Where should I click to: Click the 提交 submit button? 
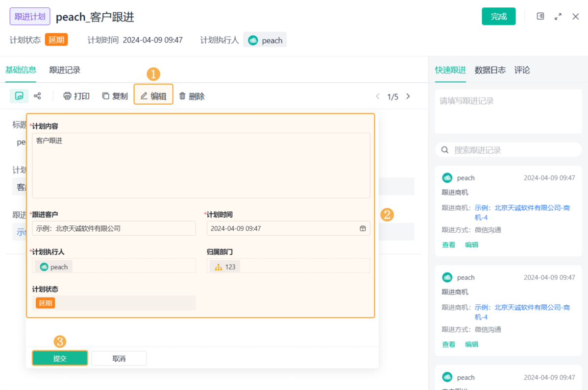click(x=60, y=358)
